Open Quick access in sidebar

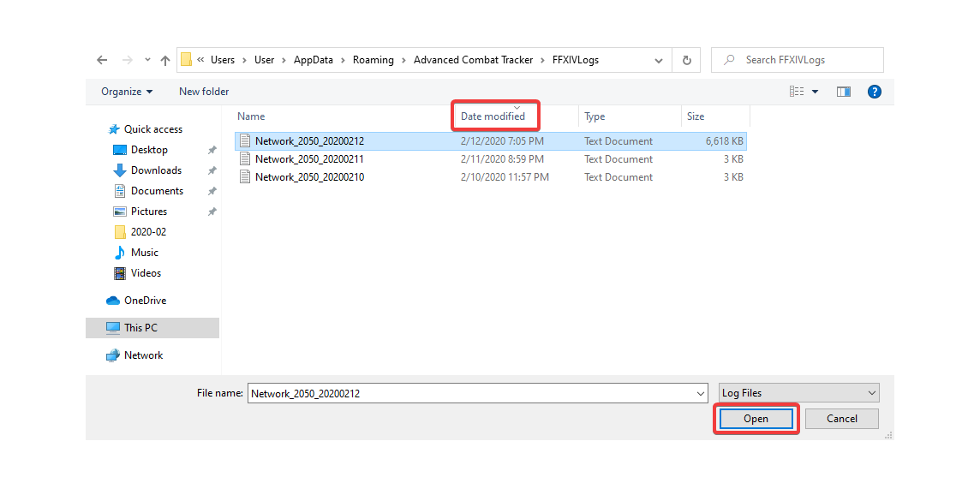coord(146,129)
